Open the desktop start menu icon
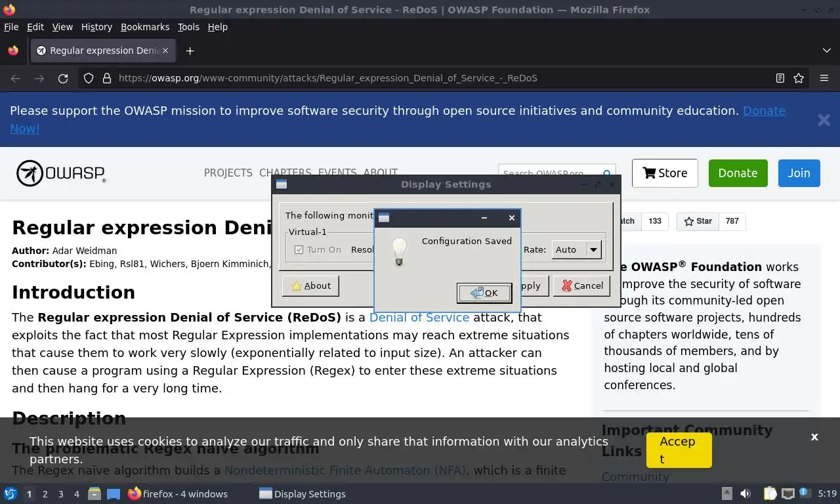 pyautogui.click(x=10, y=494)
